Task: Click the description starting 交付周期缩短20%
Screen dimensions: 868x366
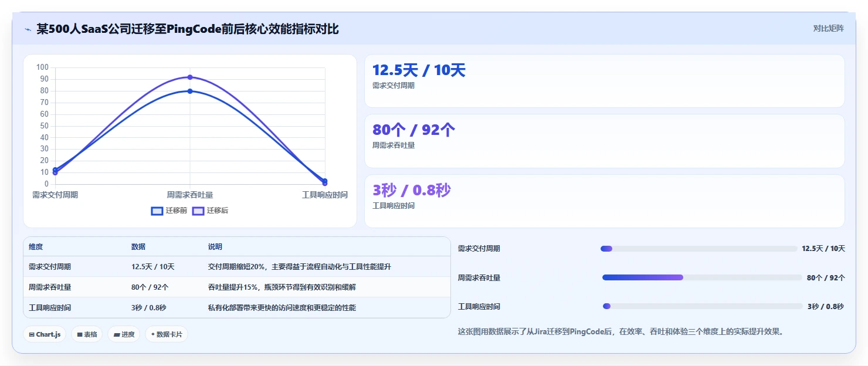Action: point(300,267)
